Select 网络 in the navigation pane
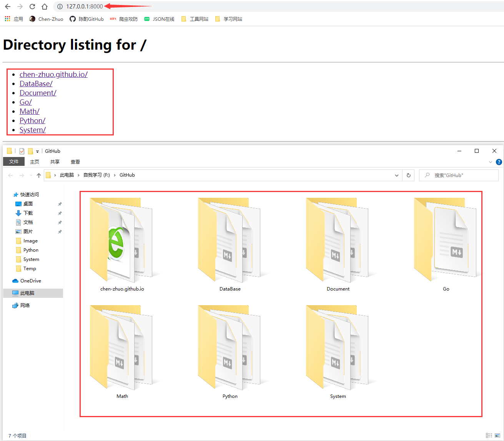Image resolution: width=504 pixels, height=441 pixels. click(x=25, y=306)
